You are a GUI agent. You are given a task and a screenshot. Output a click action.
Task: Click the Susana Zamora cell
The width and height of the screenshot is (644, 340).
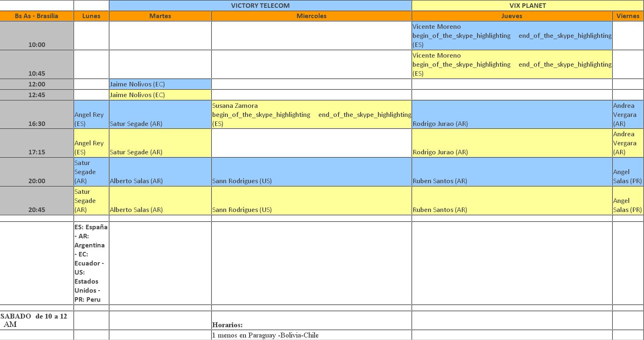311,114
